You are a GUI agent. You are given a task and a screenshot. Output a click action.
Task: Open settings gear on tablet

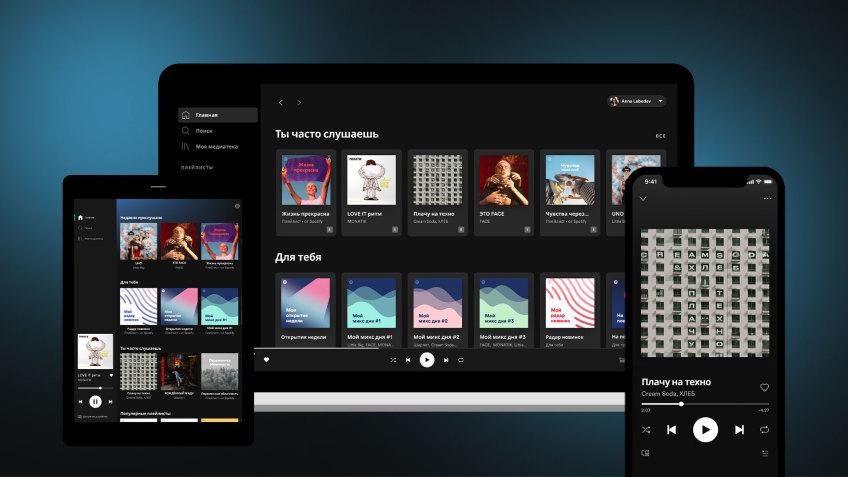pos(237,206)
